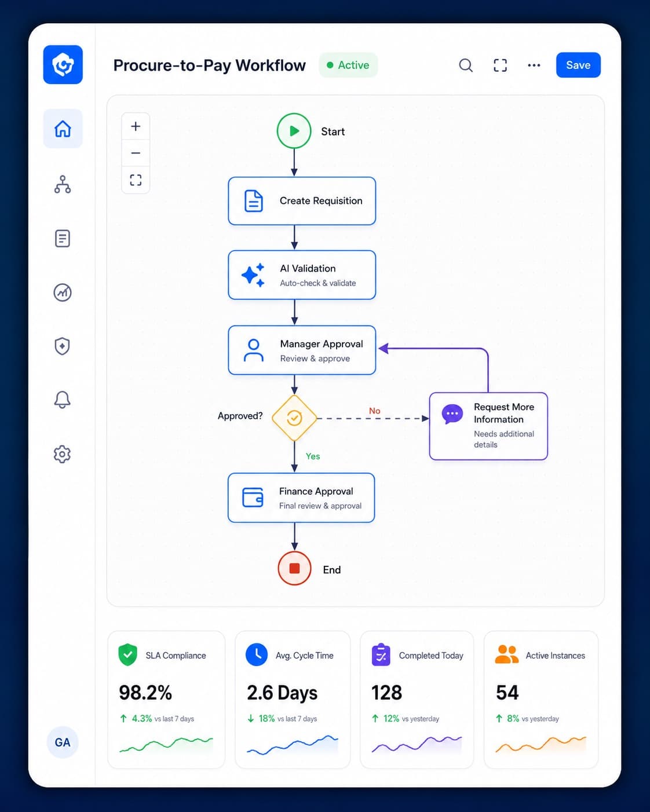Open the workflow hierarchy sidebar icon
Image resolution: width=650 pixels, height=812 pixels.
63,184
